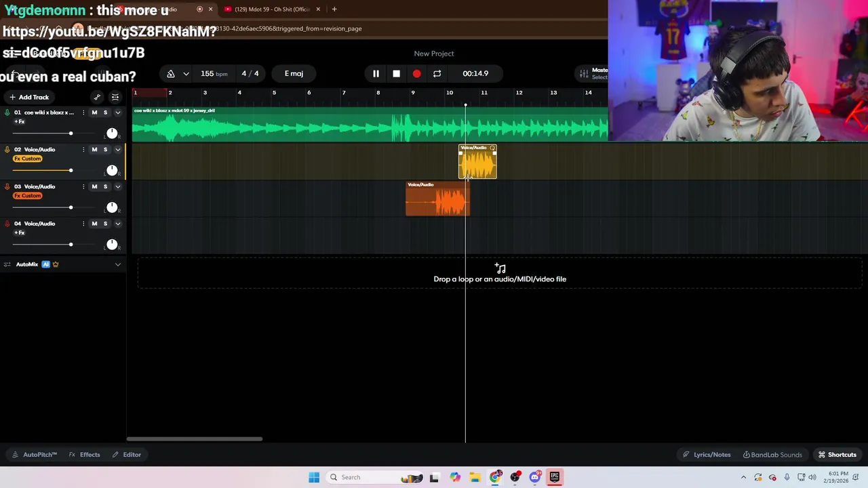Open a new browser tab
Image resolution: width=868 pixels, height=488 pixels.
[334, 9]
